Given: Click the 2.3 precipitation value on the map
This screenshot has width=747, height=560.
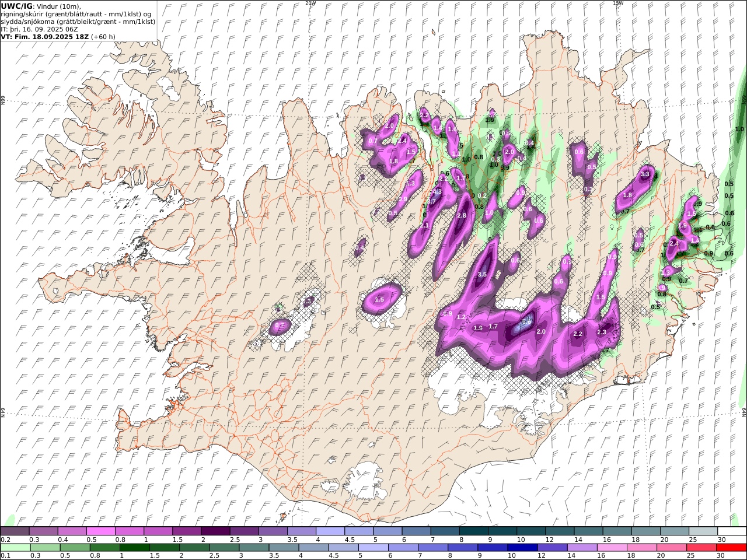Looking at the screenshot, I should pos(602,332).
